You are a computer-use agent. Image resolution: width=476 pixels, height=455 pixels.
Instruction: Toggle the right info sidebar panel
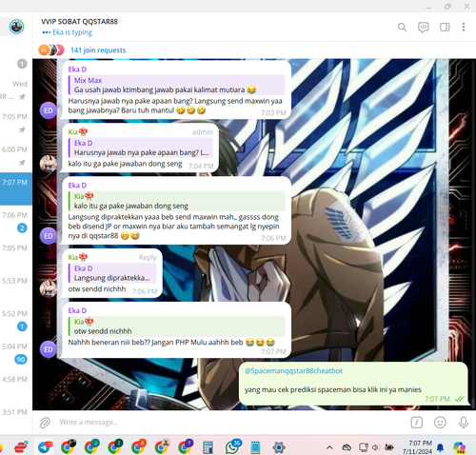[445, 28]
